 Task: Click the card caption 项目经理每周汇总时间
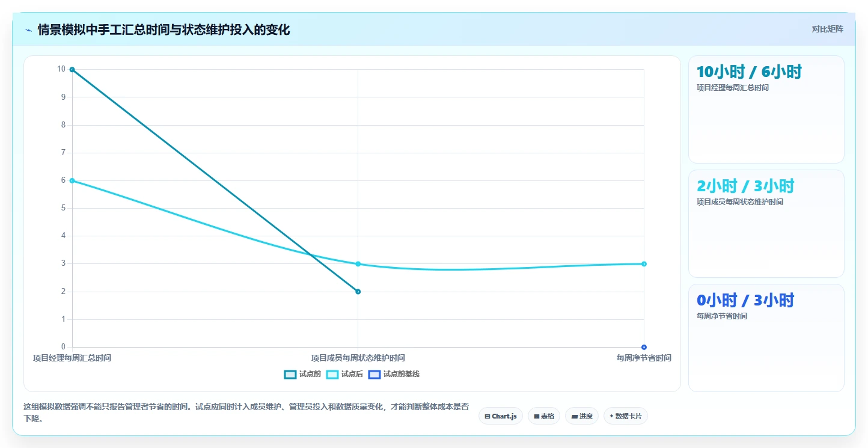(x=733, y=88)
